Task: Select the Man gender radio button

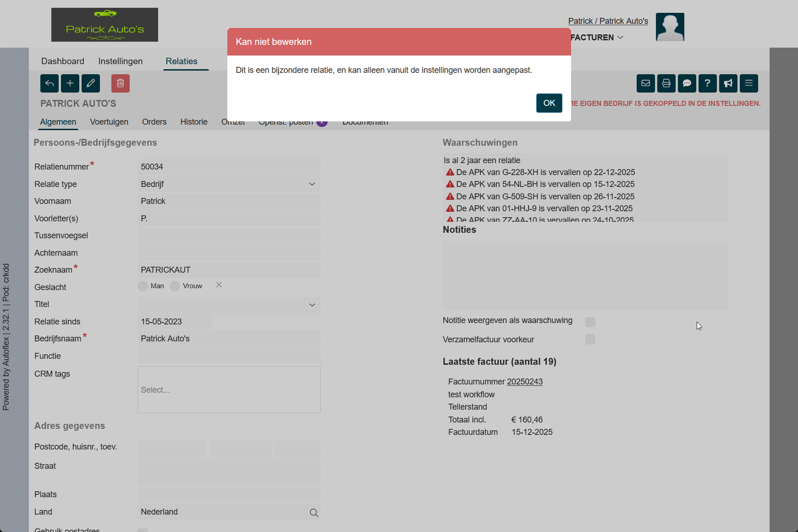Action: (143, 286)
